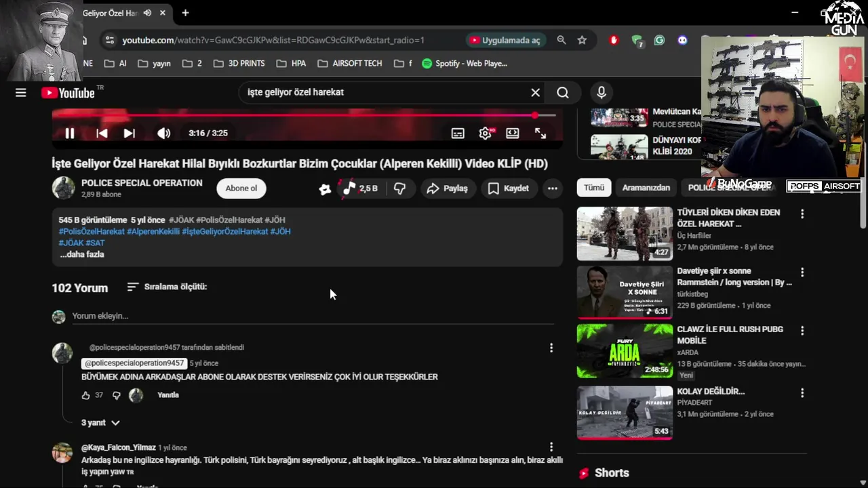Open video player settings gear

(x=485, y=134)
